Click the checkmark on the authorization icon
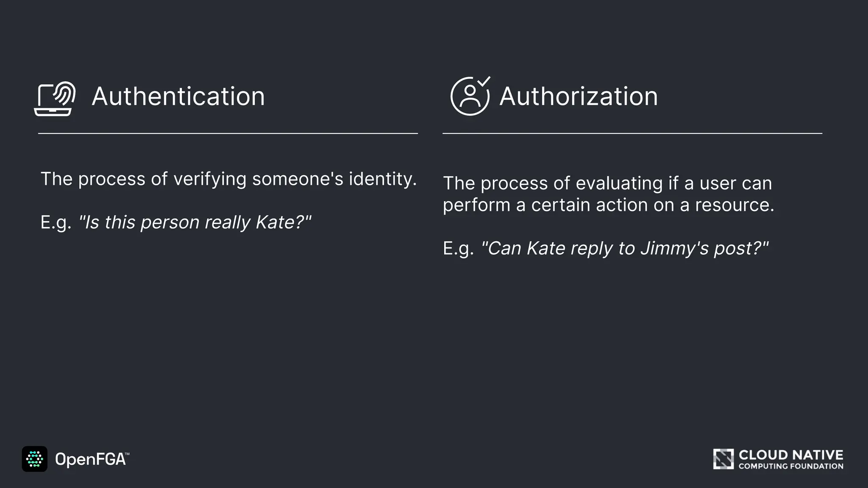 point(484,81)
